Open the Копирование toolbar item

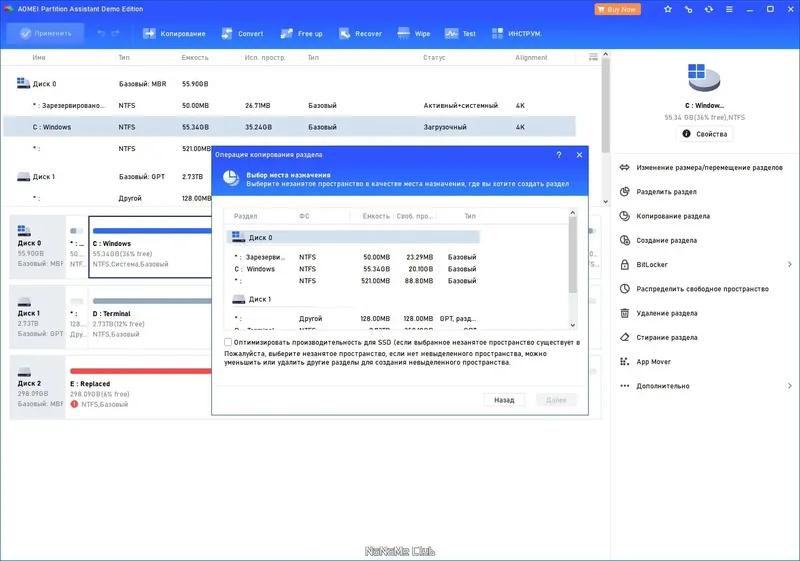(174, 34)
